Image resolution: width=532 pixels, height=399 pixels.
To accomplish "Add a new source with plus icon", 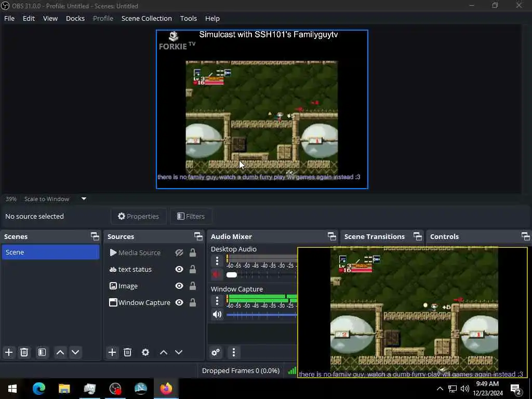I will 112,352.
